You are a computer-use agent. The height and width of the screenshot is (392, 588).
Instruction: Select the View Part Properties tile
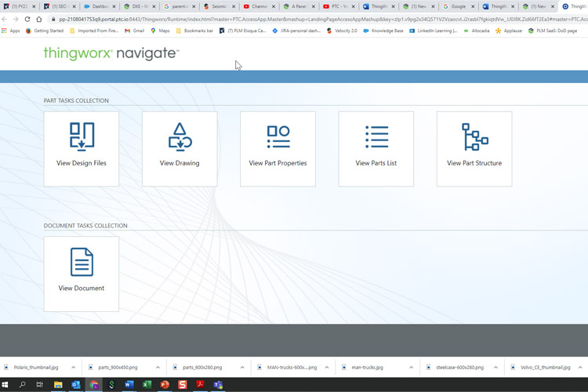coord(278,148)
